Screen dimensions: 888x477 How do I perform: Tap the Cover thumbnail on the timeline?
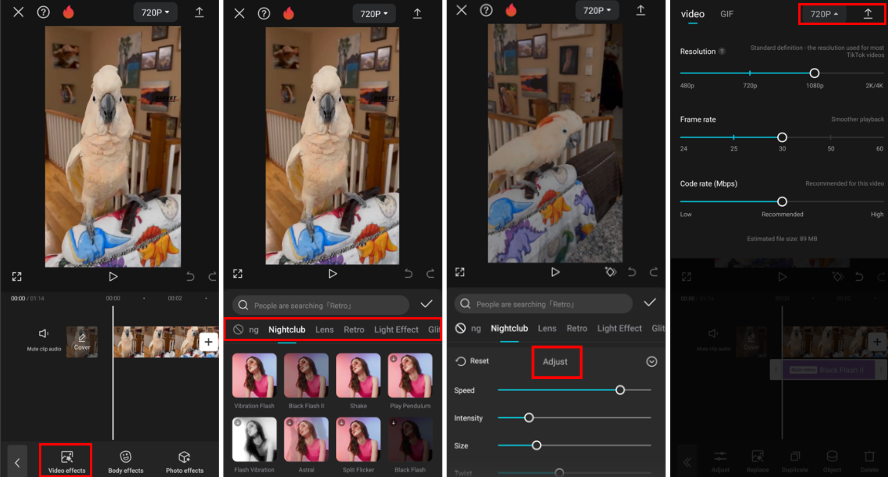click(x=82, y=342)
